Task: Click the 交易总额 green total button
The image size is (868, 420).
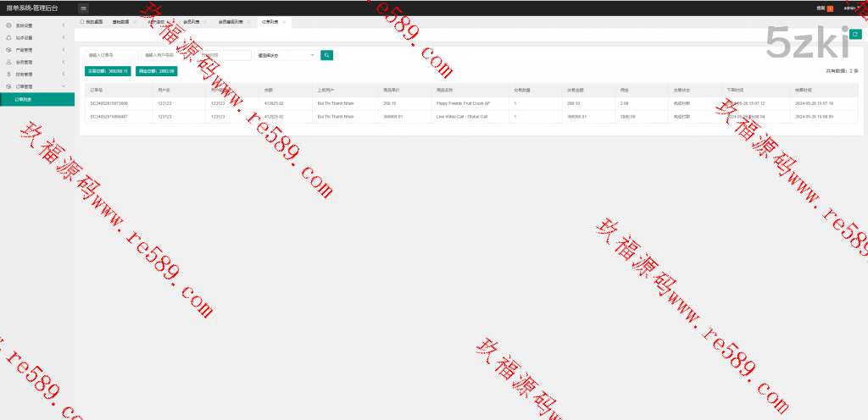Action: coord(108,71)
